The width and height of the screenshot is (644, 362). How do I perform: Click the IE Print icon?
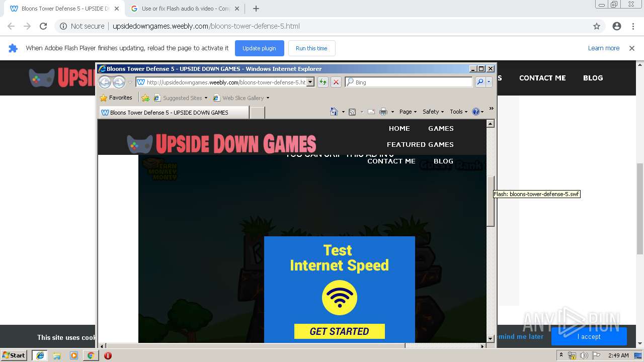click(x=383, y=112)
